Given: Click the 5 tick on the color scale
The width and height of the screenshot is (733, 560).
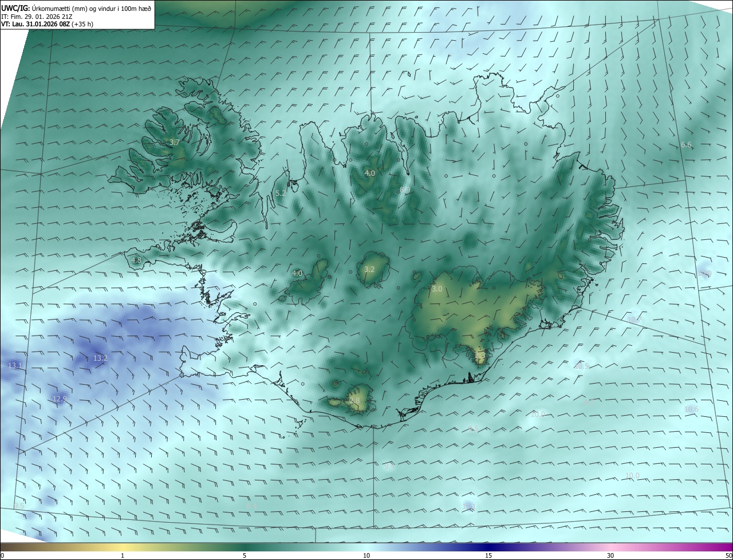Looking at the screenshot, I should 245,555.
